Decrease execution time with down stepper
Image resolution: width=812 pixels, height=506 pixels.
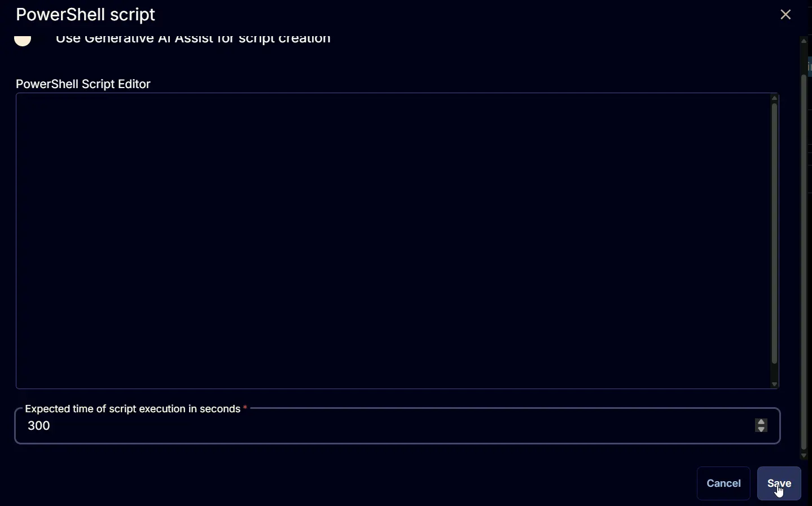(x=762, y=429)
